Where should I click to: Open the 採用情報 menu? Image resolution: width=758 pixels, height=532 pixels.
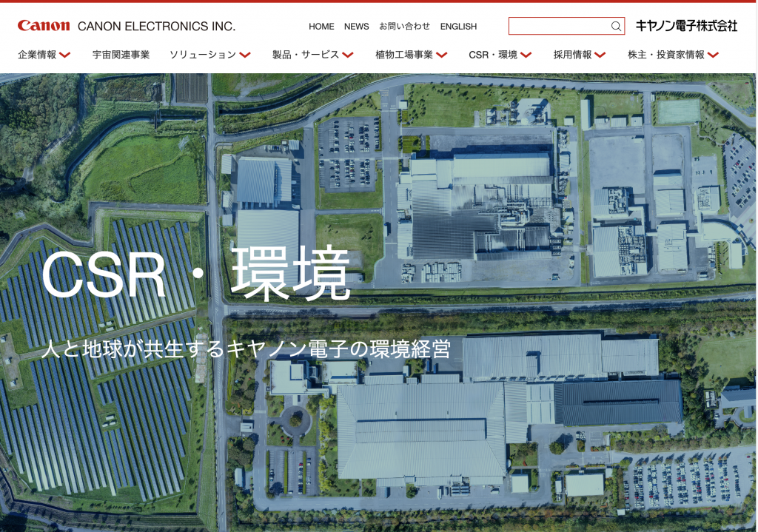point(573,55)
